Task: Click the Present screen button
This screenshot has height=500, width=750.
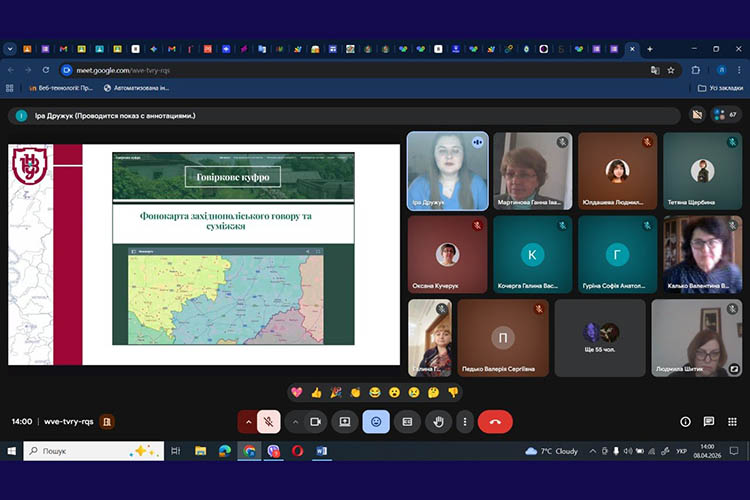Action: [345, 422]
